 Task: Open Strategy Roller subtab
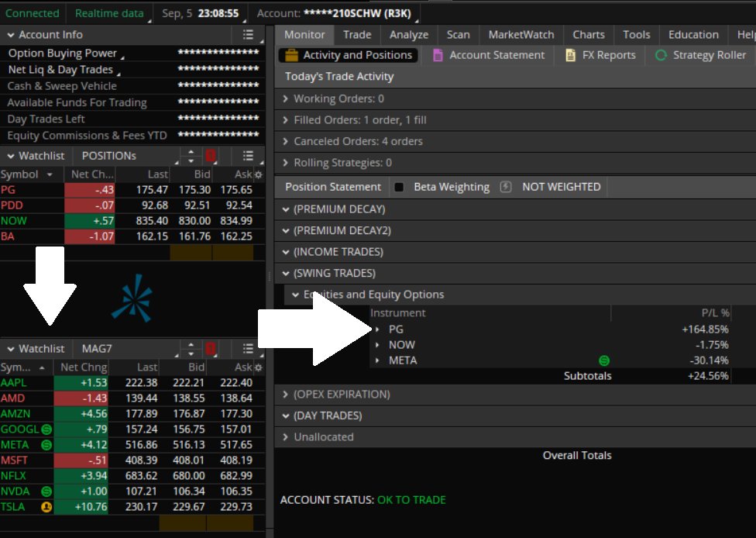[x=700, y=55]
